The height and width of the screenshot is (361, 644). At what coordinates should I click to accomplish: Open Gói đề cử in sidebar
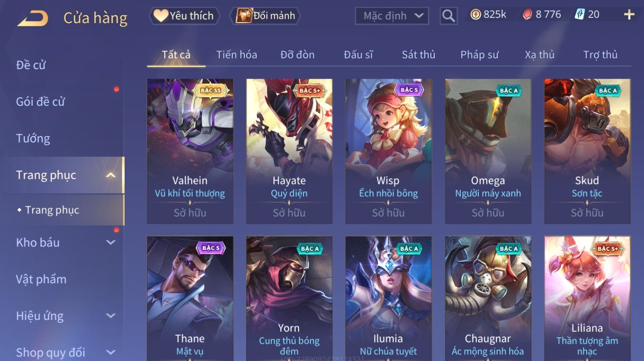pyautogui.click(x=41, y=102)
